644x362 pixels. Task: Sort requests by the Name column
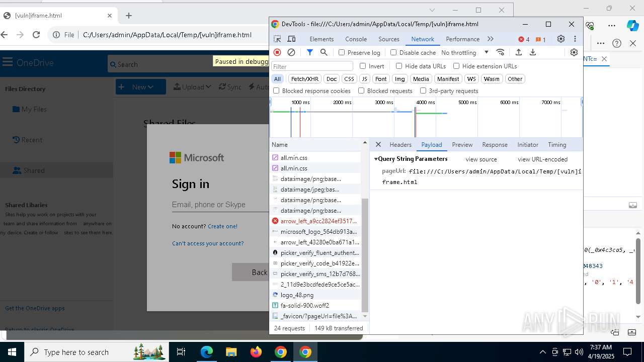click(316, 144)
